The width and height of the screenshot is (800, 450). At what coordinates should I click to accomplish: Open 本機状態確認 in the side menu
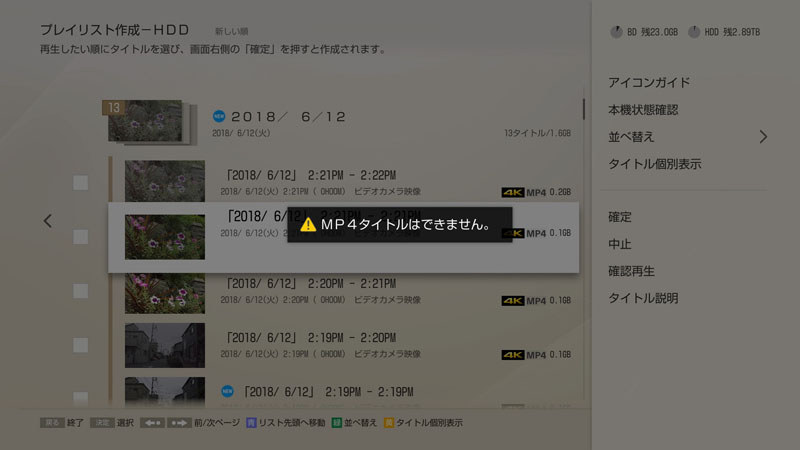coord(643,110)
